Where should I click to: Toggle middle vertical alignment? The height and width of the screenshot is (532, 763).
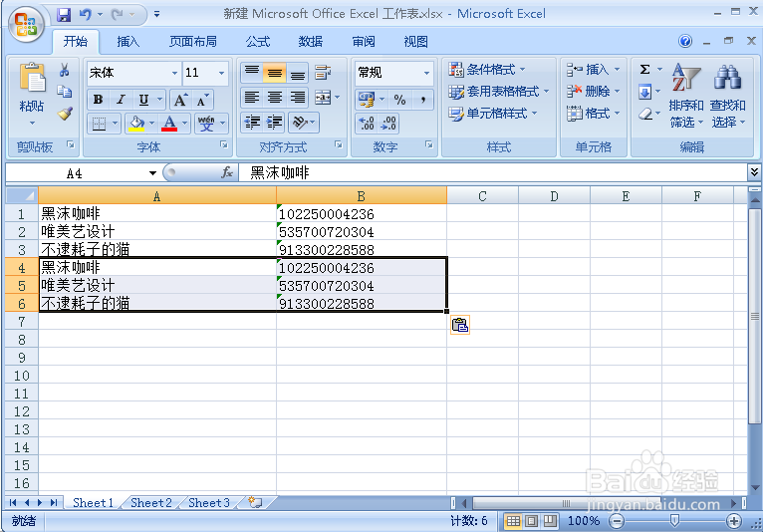[275, 73]
